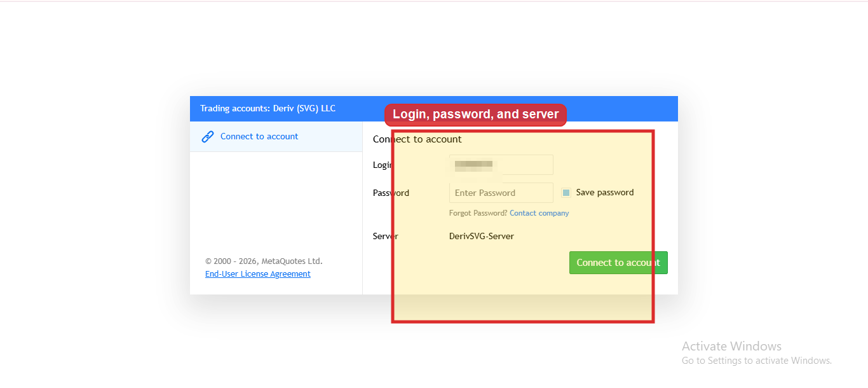Click the chain link icon beside Connect to account
This screenshot has width=868, height=388.
point(208,137)
